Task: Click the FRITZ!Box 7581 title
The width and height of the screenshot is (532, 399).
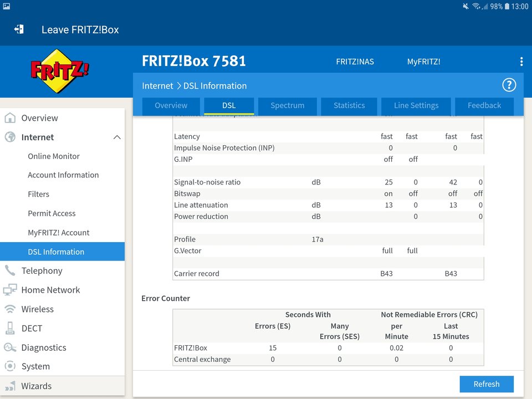Action: (194, 61)
